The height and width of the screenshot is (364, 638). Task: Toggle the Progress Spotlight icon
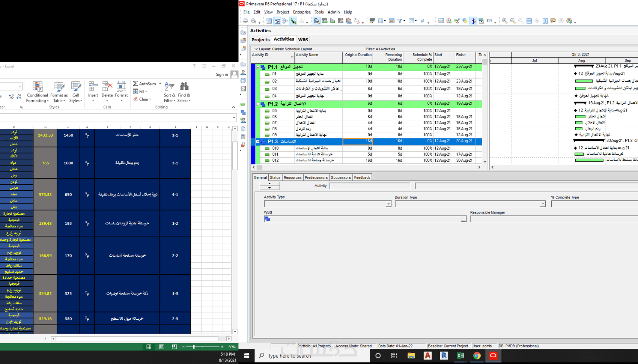click(465, 21)
